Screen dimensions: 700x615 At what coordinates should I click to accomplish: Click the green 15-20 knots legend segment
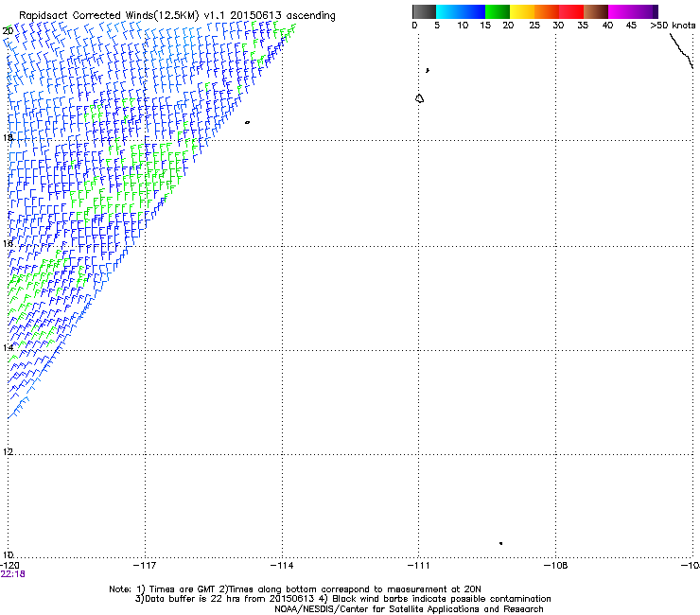pyautogui.click(x=498, y=11)
